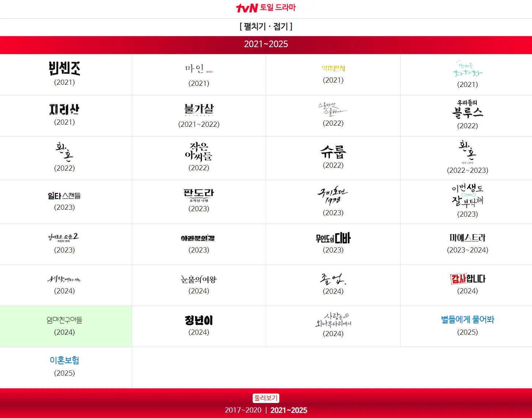This screenshot has height=418, width=532.
Task: Open the 정년이 bold logo
Action: point(199,320)
